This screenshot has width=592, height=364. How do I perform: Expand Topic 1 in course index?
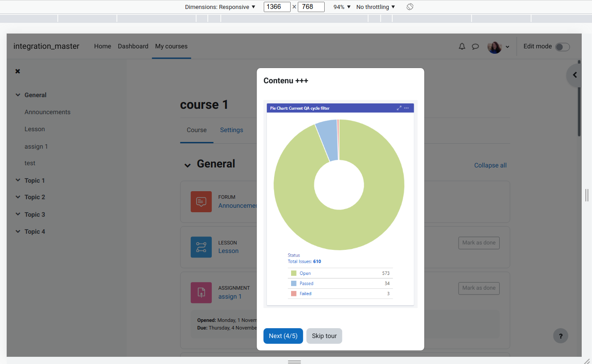(18, 180)
